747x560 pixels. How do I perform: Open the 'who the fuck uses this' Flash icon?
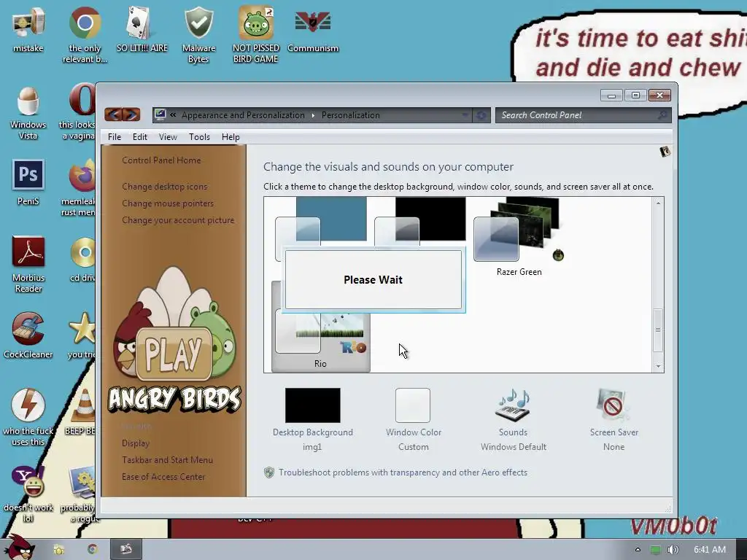28,416
